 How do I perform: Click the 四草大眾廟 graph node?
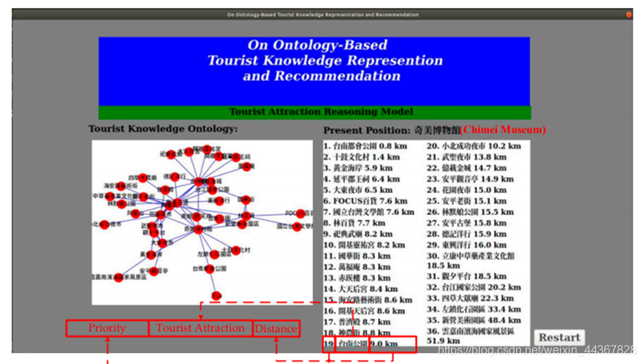tap(143, 178)
